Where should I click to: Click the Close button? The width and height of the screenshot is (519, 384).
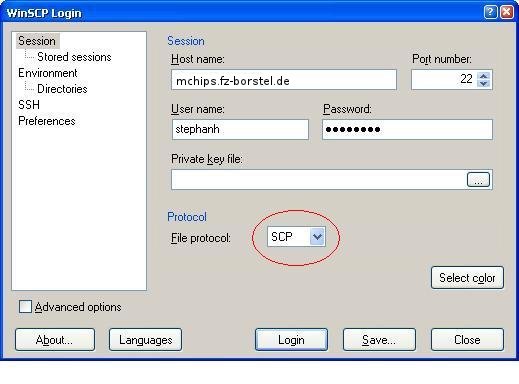467,340
